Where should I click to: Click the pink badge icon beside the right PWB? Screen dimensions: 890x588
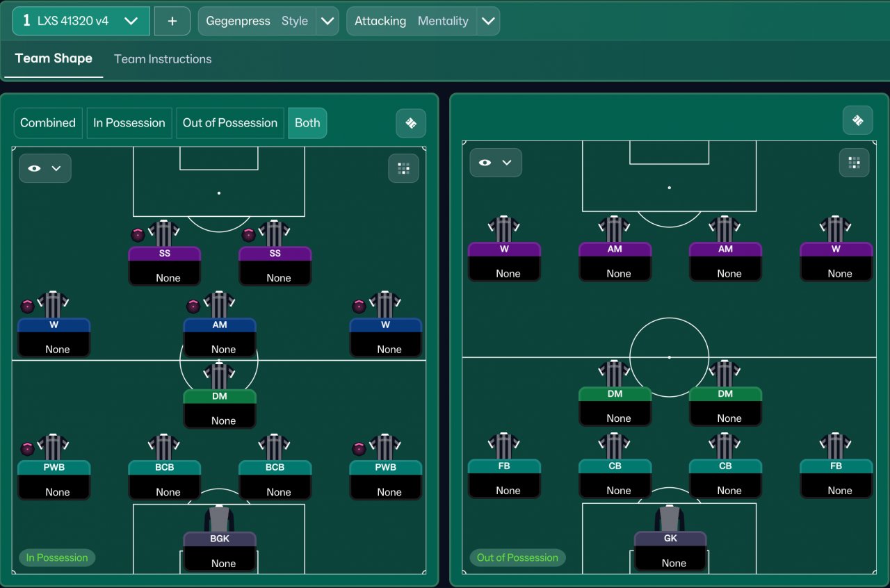359,449
